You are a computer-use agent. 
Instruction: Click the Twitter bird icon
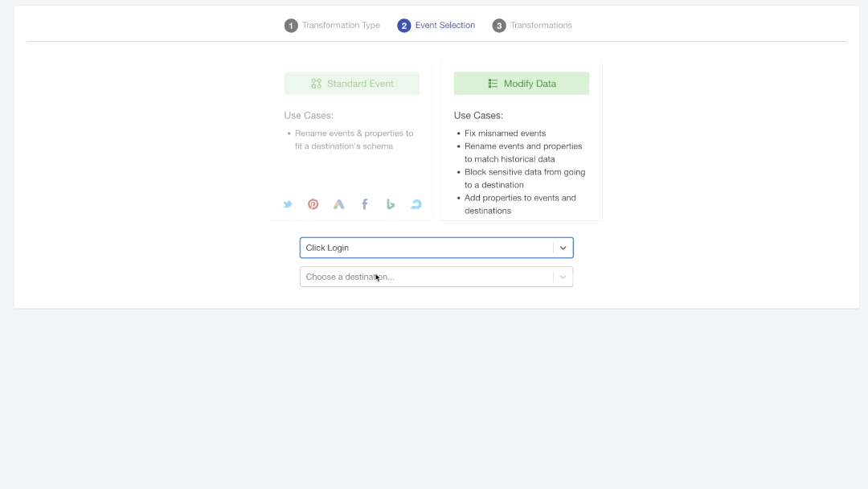point(288,204)
